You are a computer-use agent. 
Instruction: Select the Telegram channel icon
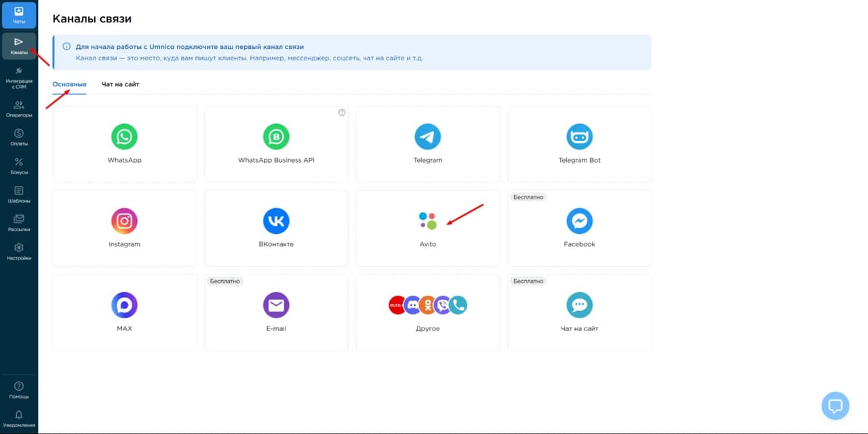coord(428,137)
